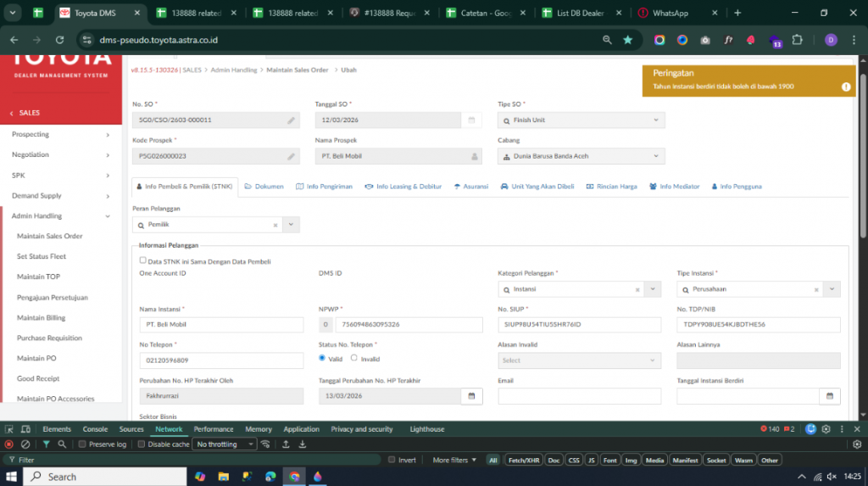Open the Tipe SO dropdown

tap(654, 120)
